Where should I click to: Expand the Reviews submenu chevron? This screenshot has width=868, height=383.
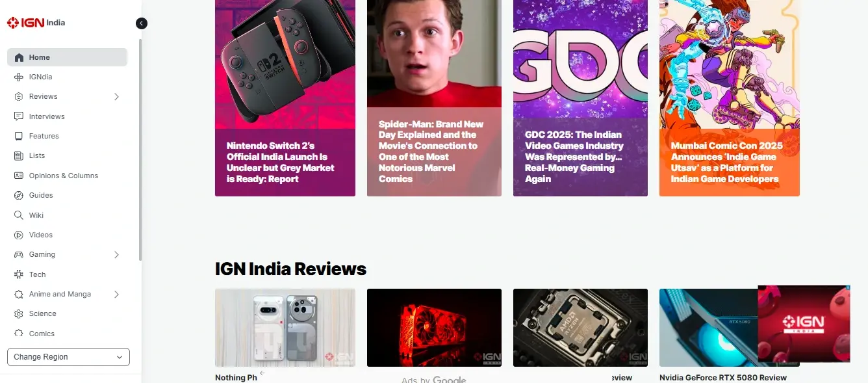(117, 97)
